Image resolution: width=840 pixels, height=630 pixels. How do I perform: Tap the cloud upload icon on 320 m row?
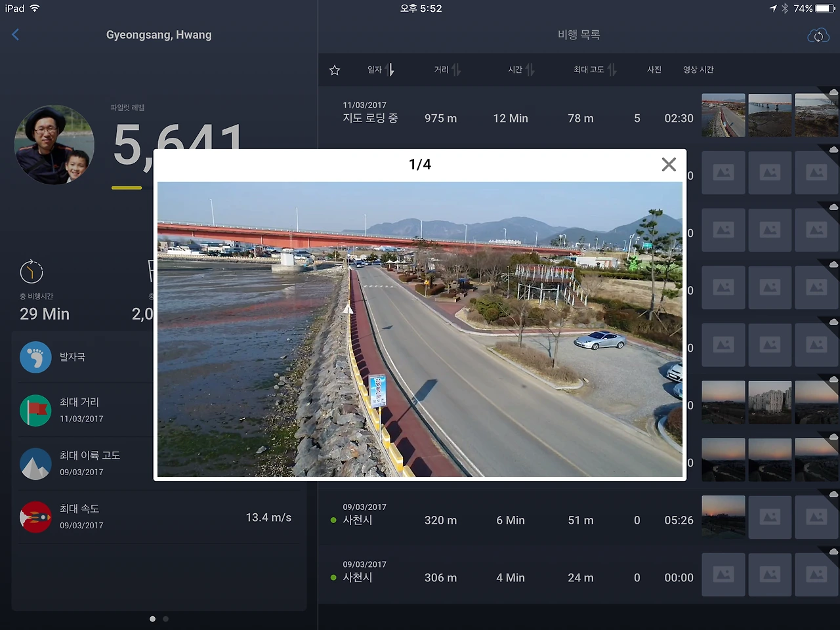pyautogui.click(x=833, y=494)
